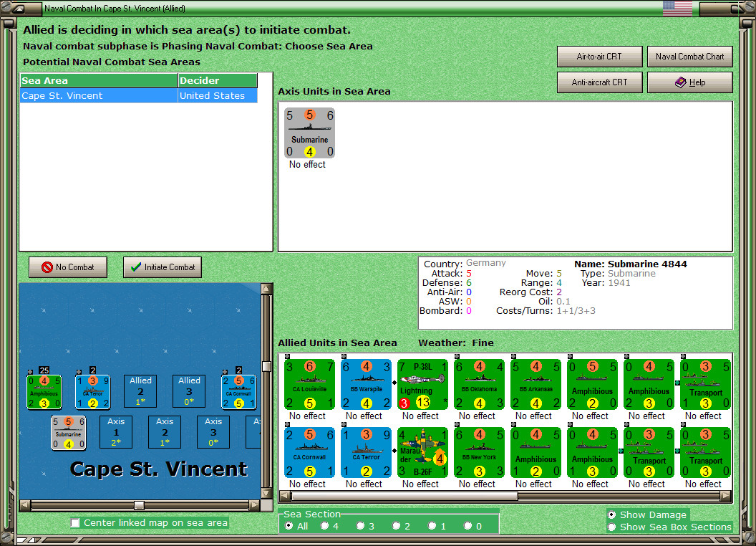
Task: Click the No Combat button
Action: (x=68, y=267)
